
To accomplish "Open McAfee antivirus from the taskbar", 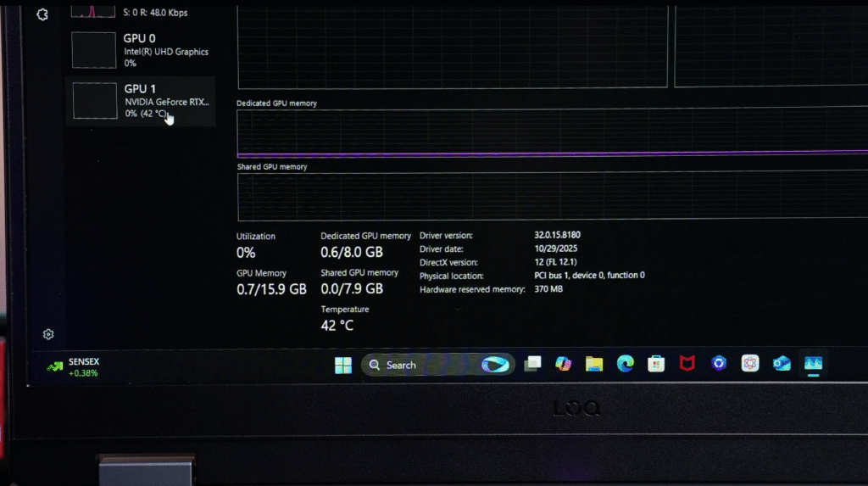I will pyautogui.click(x=687, y=364).
